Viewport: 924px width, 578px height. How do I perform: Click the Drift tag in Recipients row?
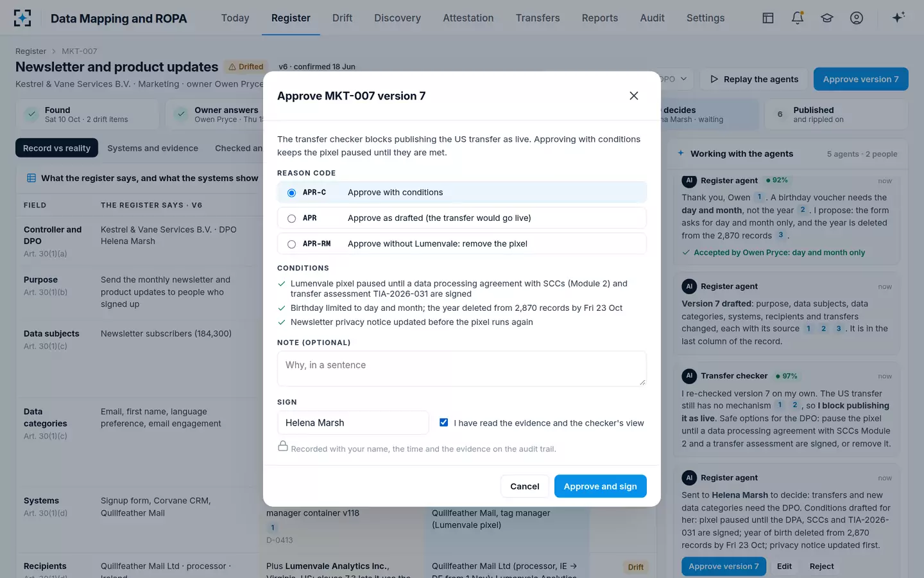click(635, 567)
